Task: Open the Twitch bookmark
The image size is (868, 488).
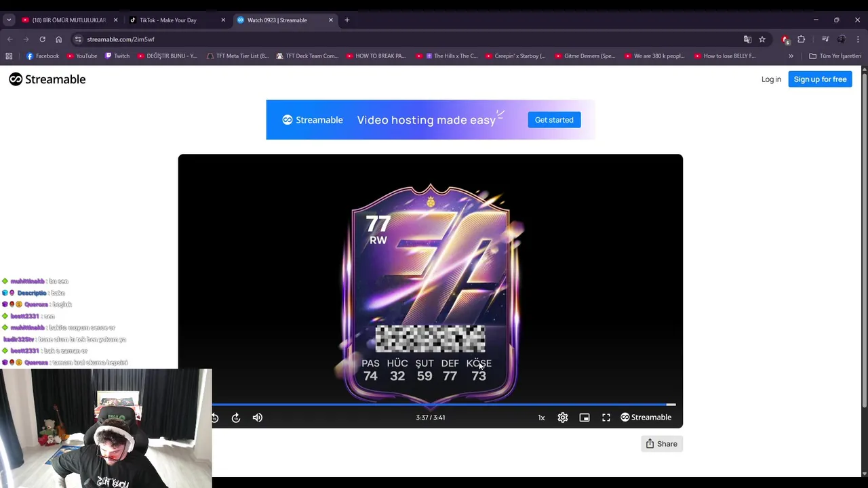Action: click(x=117, y=56)
